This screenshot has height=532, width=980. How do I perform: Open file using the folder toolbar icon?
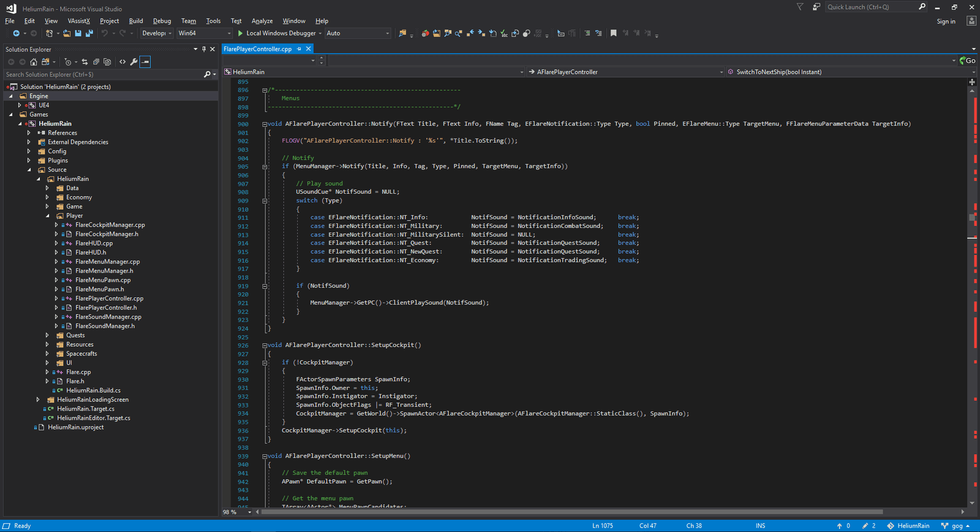click(67, 33)
